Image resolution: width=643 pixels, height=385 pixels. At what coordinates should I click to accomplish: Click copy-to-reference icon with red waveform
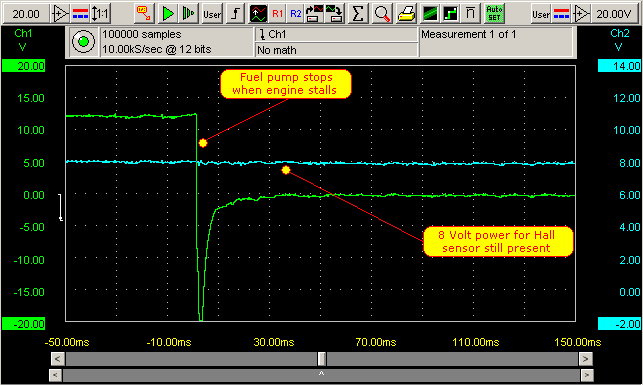coord(315,14)
